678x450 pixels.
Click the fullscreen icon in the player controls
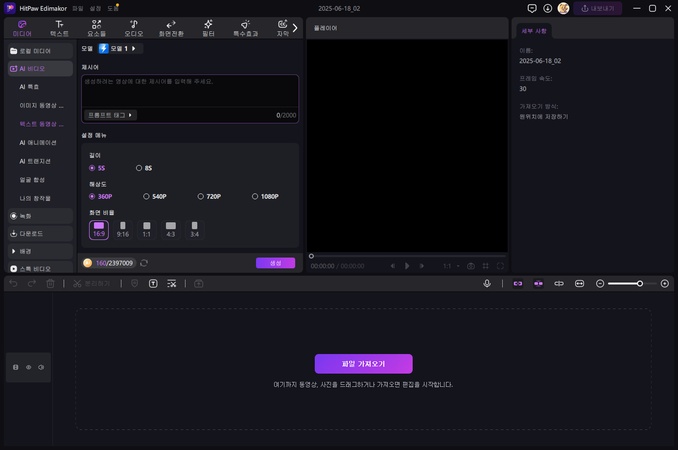(x=500, y=266)
